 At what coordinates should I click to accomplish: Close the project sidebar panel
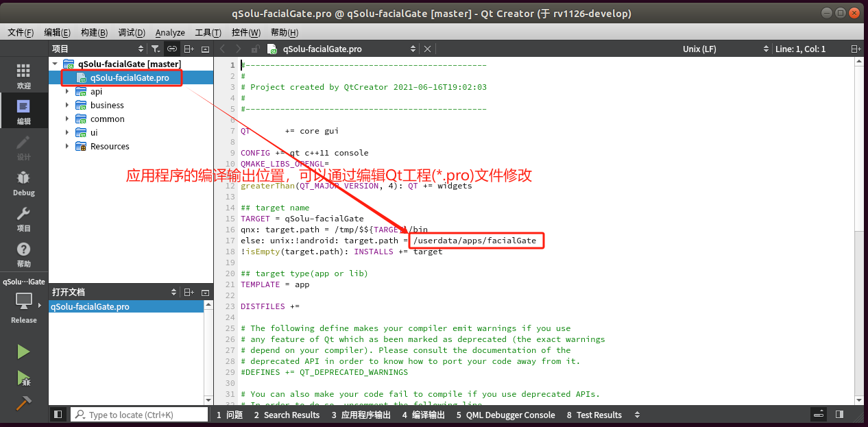205,49
